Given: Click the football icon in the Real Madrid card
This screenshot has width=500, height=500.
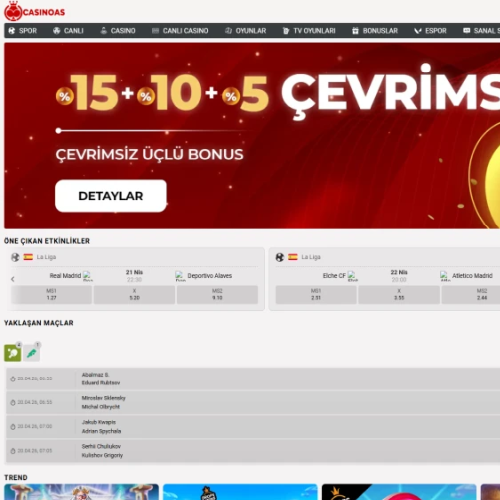Looking at the screenshot, I should (x=15, y=257).
